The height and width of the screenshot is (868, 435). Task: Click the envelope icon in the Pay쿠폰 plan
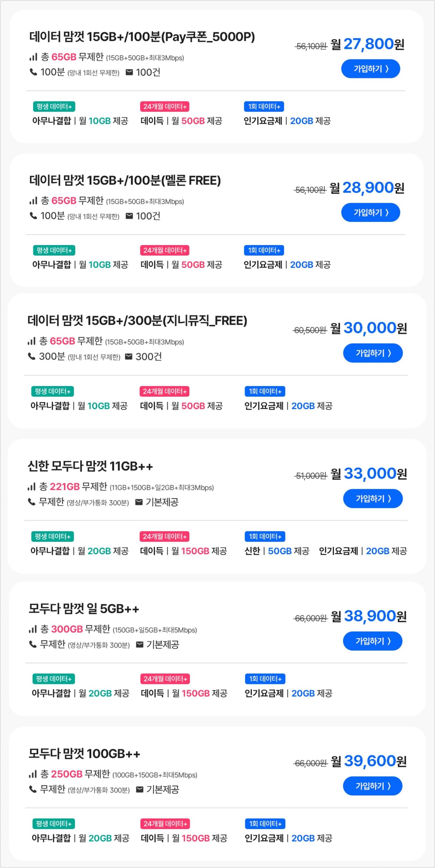pos(129,72)
